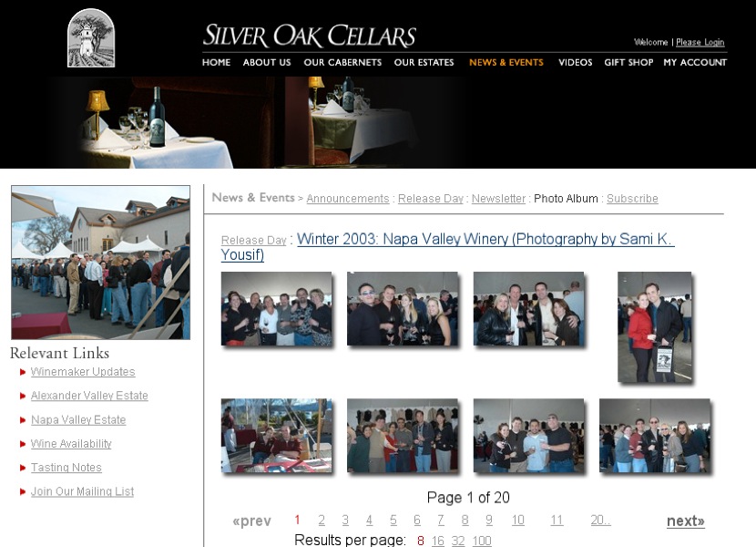Open the Tasting Notes link
The image size is (756, 547).
click(x=66, y=468)
